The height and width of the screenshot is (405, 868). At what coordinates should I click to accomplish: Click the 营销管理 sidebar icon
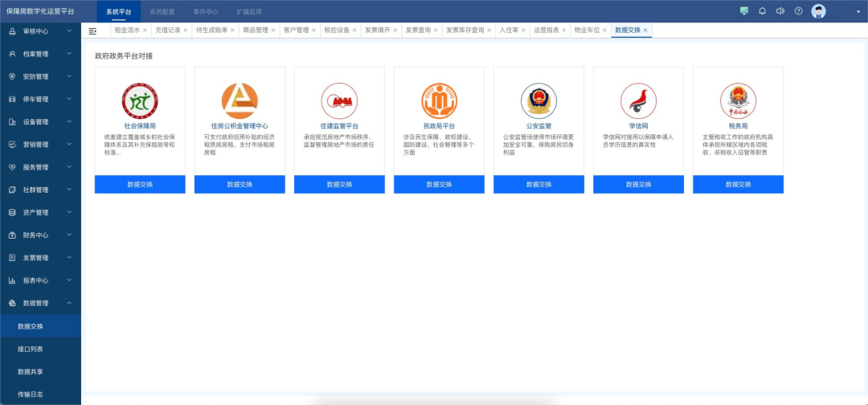(12, 145)
